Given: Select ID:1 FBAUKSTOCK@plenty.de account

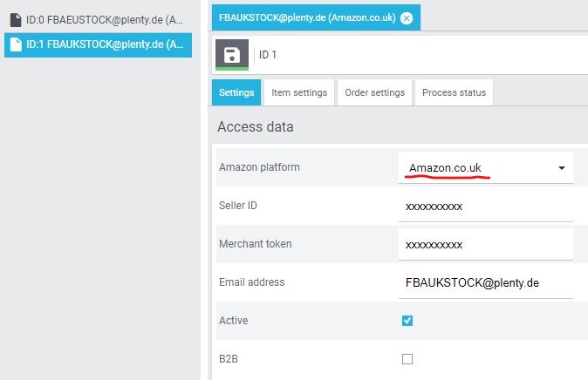Looking at the screenshot, I should point(104,44).
